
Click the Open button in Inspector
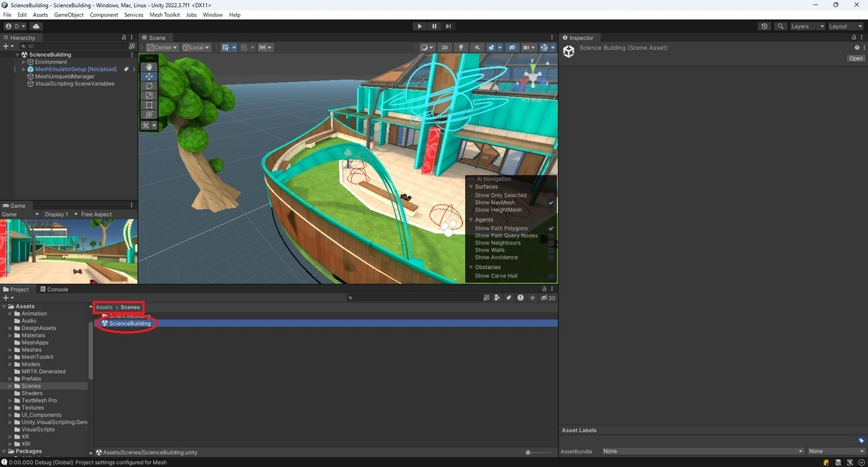(x=856, y=58)
